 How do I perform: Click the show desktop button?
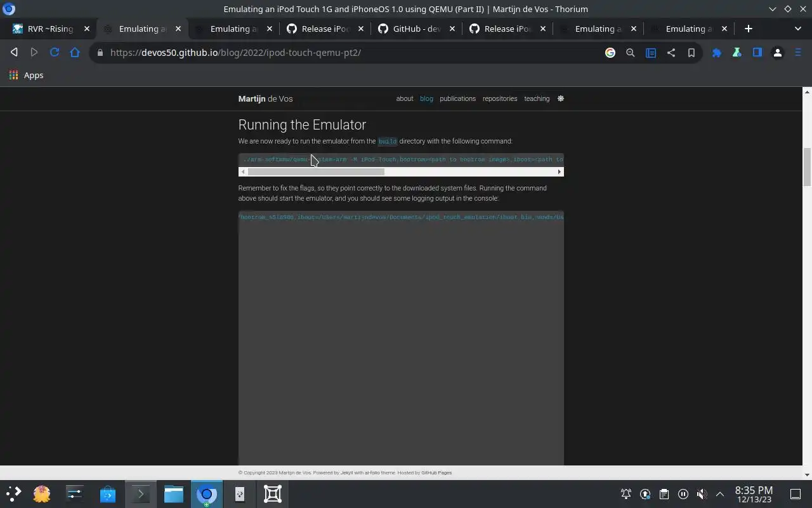(796, 494)
